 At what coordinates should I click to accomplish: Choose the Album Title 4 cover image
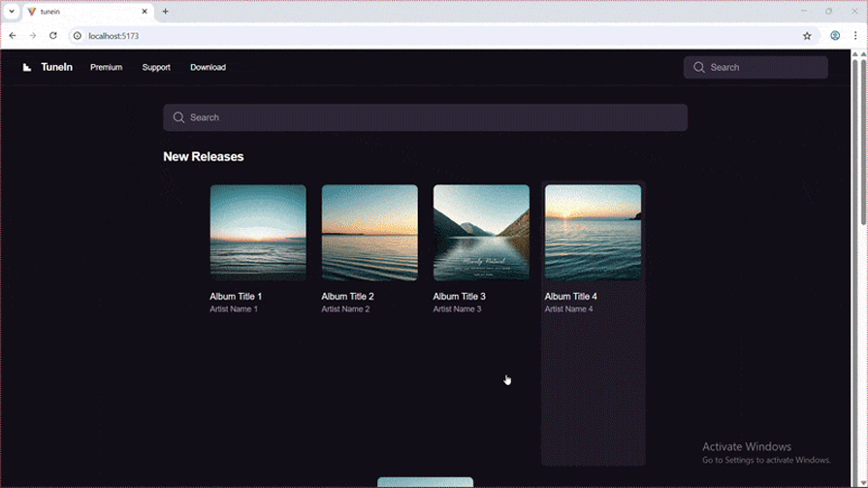(593, 233)
